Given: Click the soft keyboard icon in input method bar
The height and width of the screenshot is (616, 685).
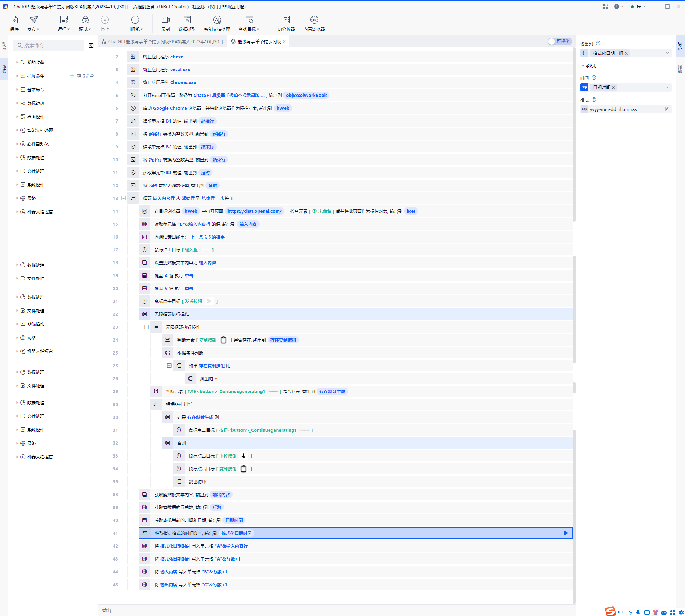Looking at the screenshot, I should pyautogui.click(x=647, y=612).
